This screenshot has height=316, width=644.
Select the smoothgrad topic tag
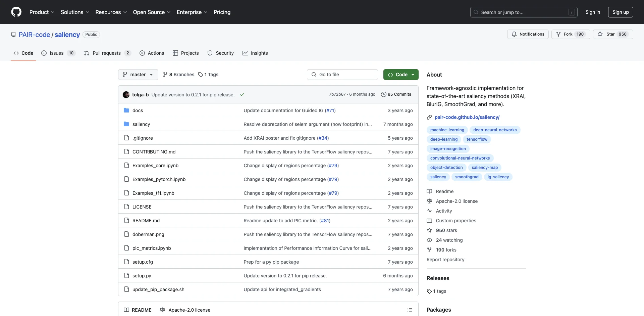[467, 177]
